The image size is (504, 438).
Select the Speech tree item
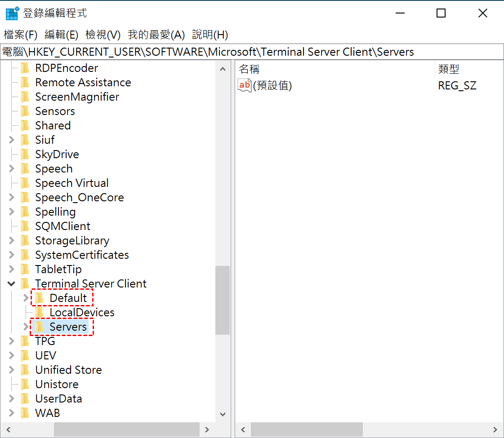(54, 168)
